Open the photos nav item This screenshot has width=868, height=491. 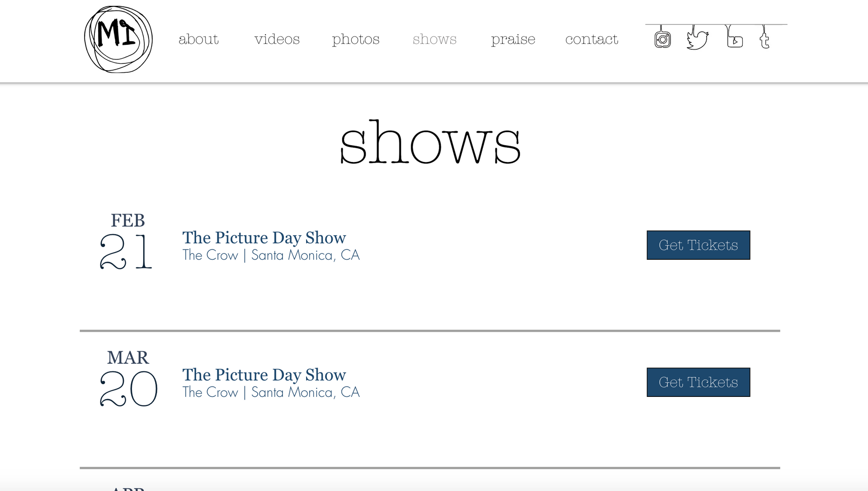pos(356,40)
